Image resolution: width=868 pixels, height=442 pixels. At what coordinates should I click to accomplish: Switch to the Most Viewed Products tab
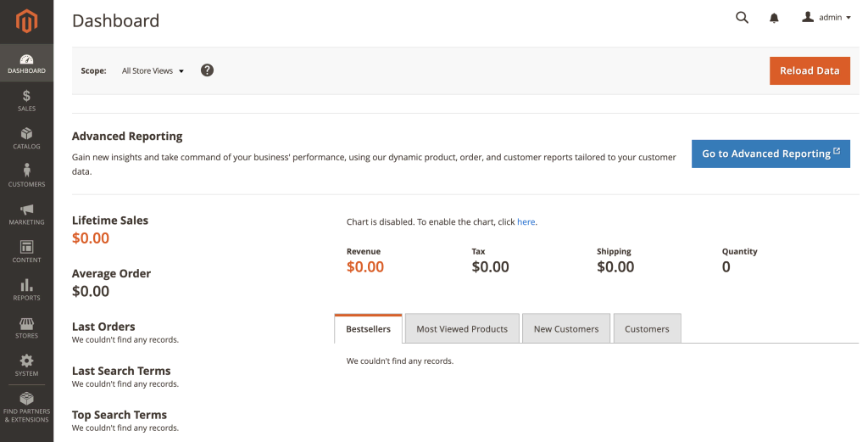(462, 329)
